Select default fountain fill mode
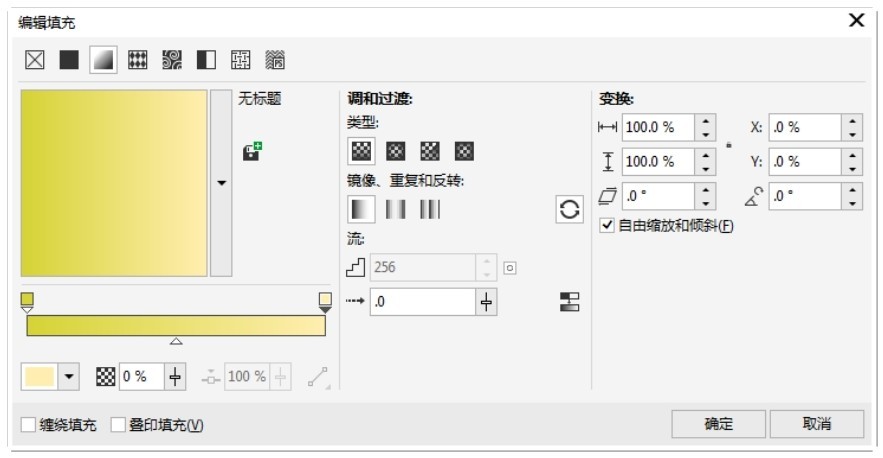 click(361, 210)
